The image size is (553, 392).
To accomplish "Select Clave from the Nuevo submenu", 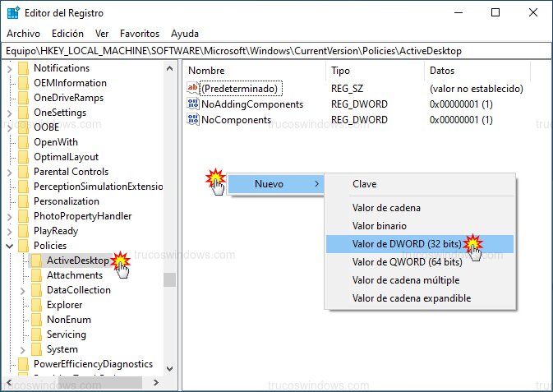I will 364,184.
